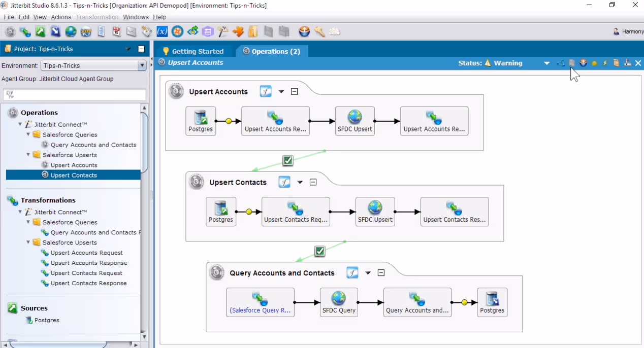Viewport: 644px width, 348px height.
Task: Collapse Salesforce Upserts folder under Transformations
Action: pyautogui.click(x=28, y=242)
